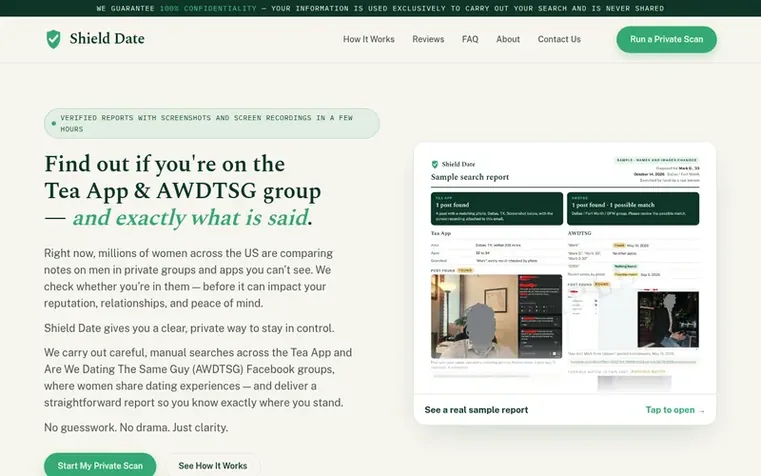The height and width of the screenshot is (476, 761).
Task: Click 'No guesswork. No drama. Just clarity.' text
Action: 136,427
